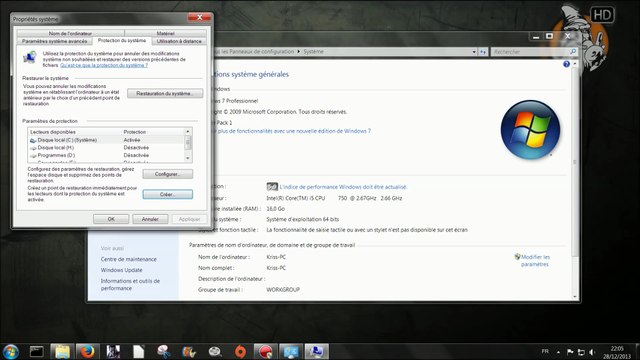Select Protection du système tab
Screen dimensions: 640x360
tap(122, 40)
